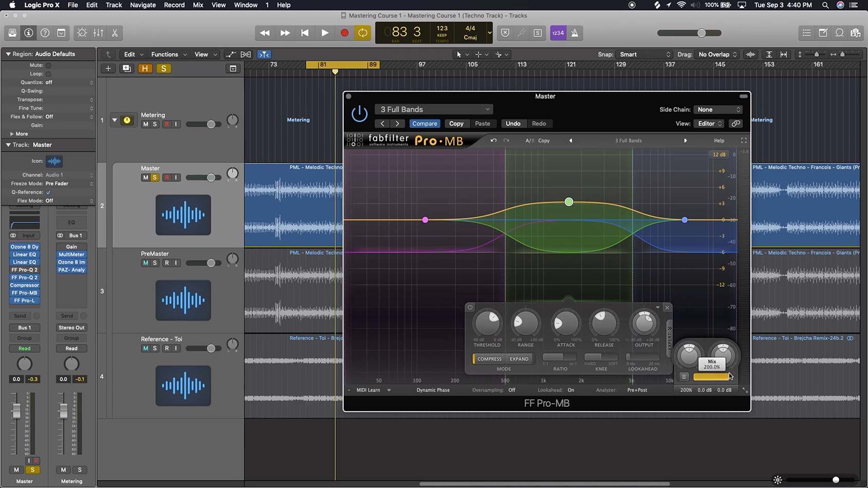Go to next FabFilter preset arrow
The width and height of the screenshot is (868, 488).
pyautogui.click(x=685, y=140)
